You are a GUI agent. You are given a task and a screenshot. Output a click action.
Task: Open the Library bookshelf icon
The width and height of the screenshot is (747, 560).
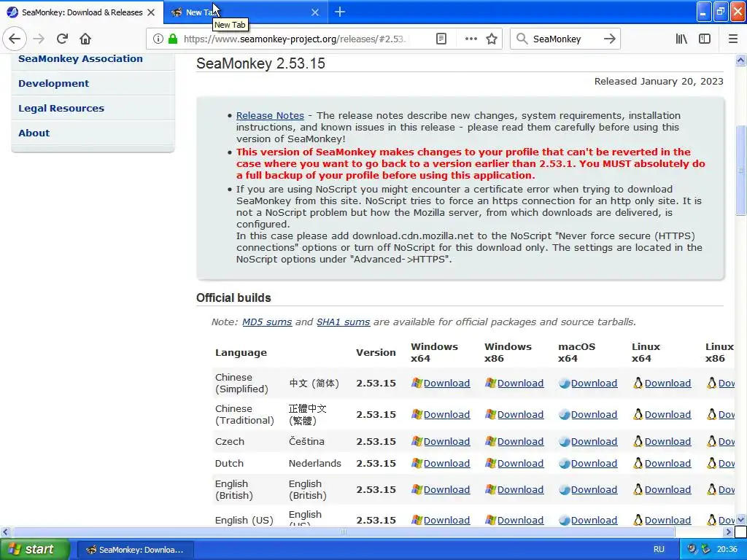coord(681,39)
